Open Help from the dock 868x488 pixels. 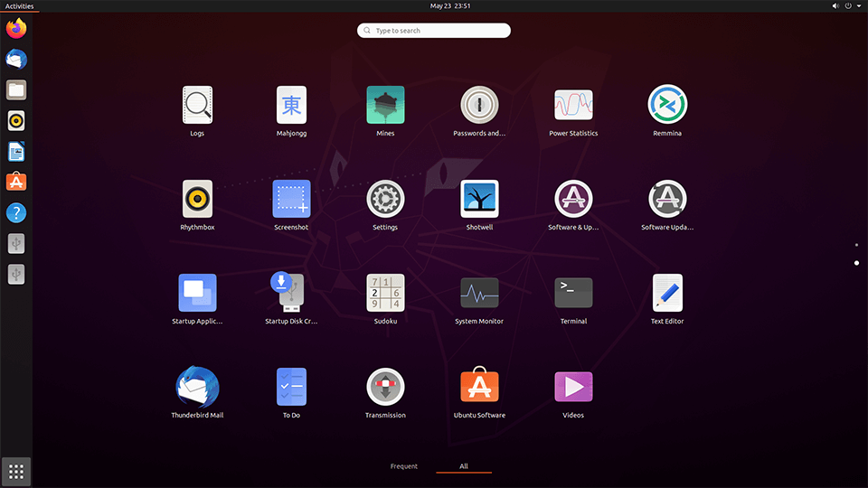(x=16, y=212)
